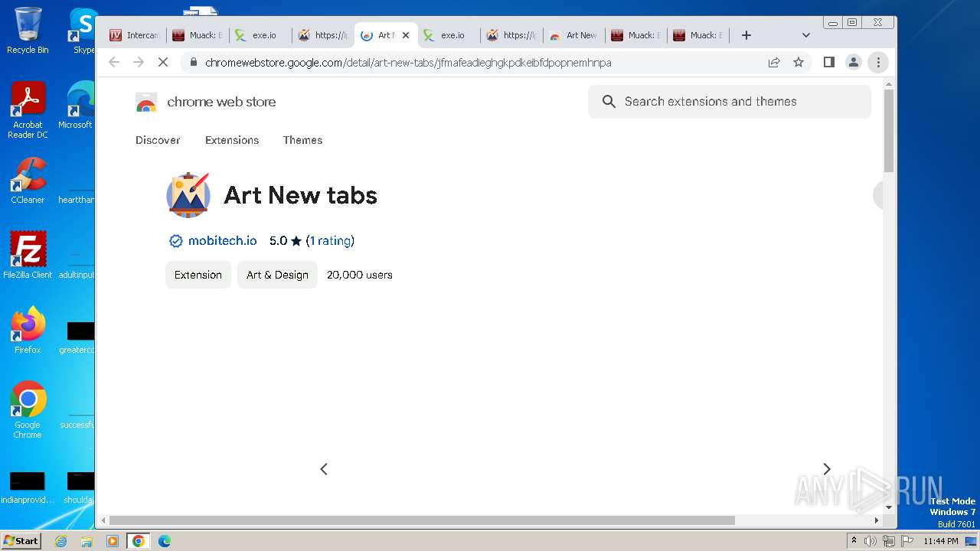Open the tab search dropdown
The height and width of the screenshot is (551, 980).
tap(805, 35)
